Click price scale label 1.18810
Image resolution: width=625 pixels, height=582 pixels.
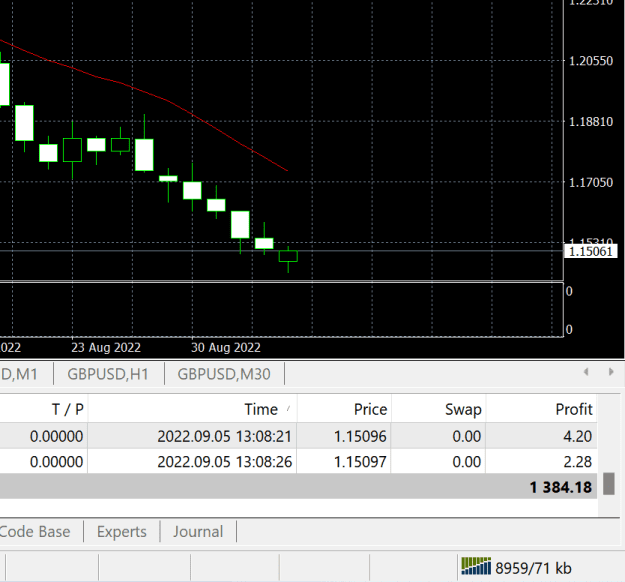pos(591,122)
